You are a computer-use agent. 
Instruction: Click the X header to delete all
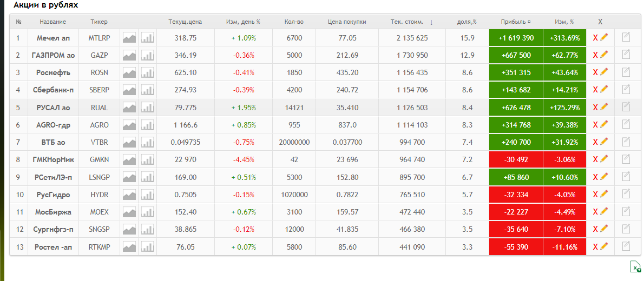pyautogui.click(x=600, y=22)
